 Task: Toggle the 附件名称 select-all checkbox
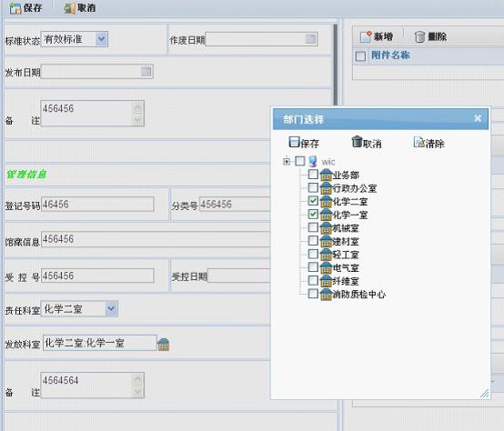tap(360, 56)
